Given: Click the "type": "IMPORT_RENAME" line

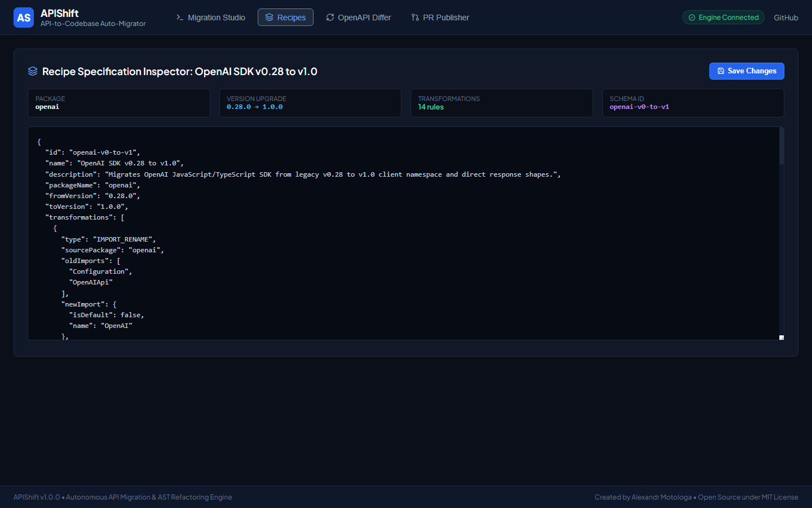Looking at the screenshot, I should click(x=108, y=239).
